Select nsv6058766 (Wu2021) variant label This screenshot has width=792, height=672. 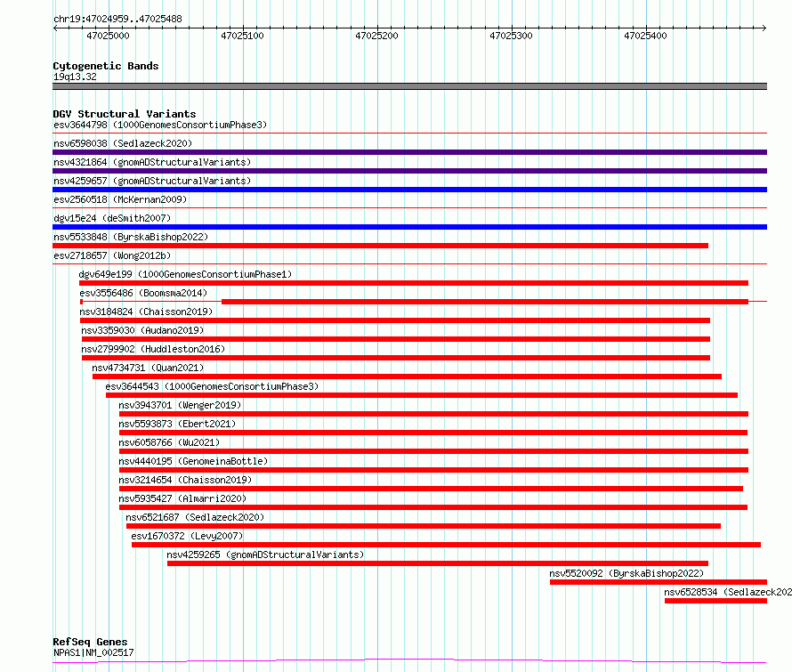(x=169, y=442)
